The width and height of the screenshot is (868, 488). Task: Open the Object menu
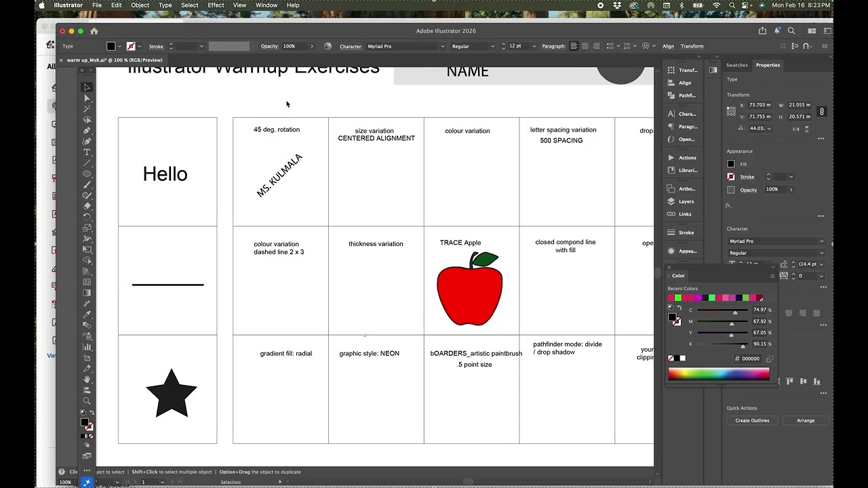140,5
